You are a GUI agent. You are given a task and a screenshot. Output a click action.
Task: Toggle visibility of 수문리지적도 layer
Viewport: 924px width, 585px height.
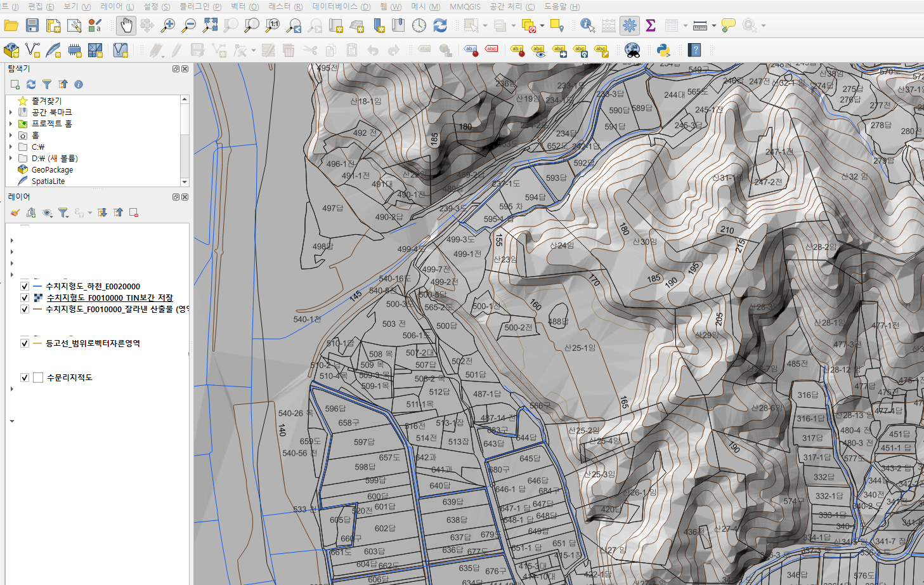coord(25,378)
